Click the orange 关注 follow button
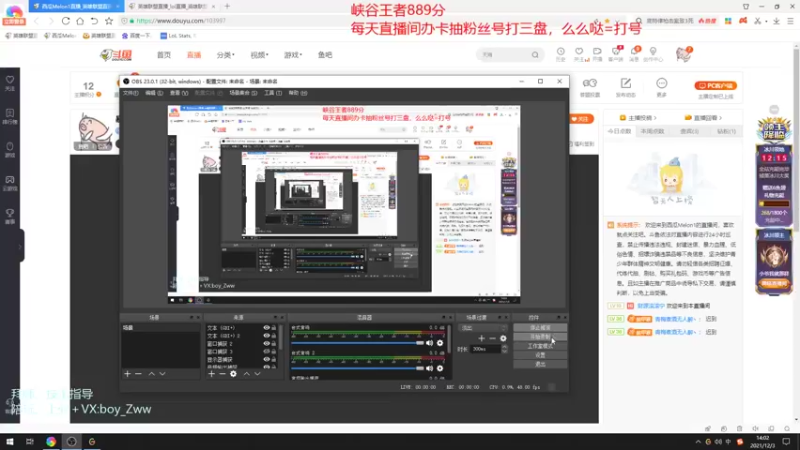 click(581, 118)
